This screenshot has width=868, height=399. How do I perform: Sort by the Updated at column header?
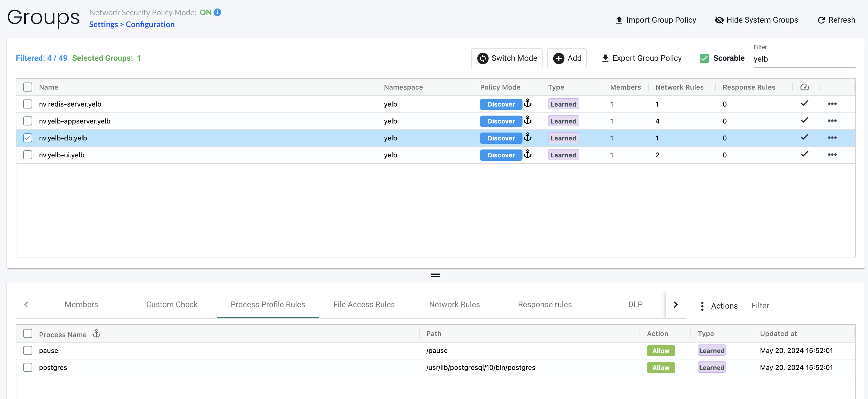778,333
